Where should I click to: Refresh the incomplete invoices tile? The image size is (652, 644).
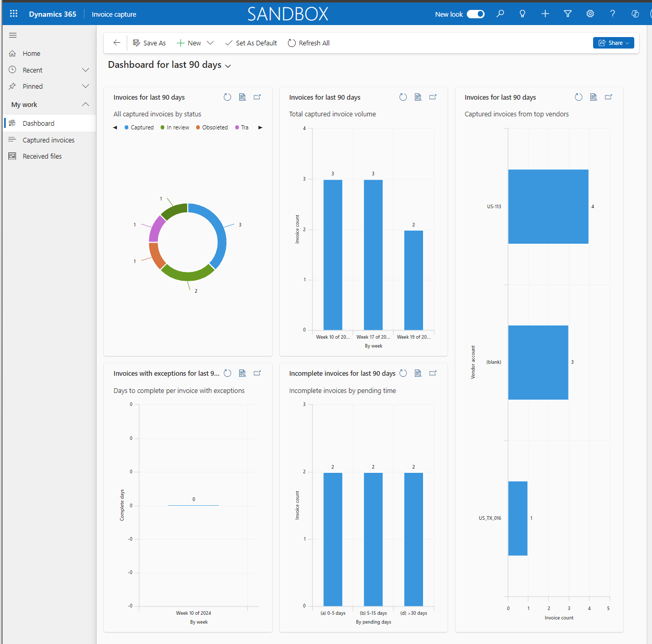403,373
